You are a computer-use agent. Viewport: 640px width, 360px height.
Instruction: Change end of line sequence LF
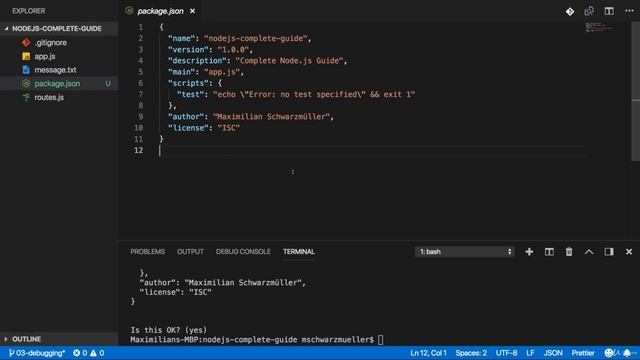click(530, 353)
